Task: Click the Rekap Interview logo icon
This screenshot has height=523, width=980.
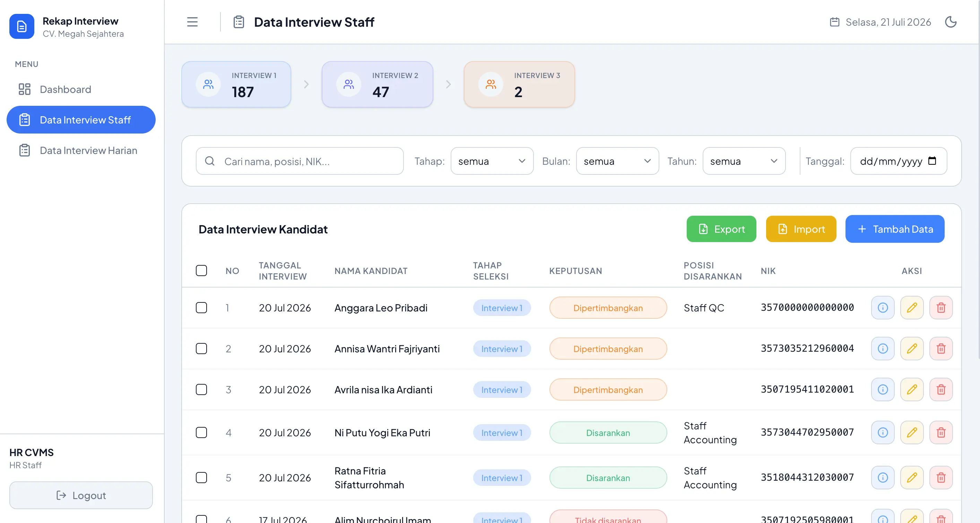Action: pos(22,26)
